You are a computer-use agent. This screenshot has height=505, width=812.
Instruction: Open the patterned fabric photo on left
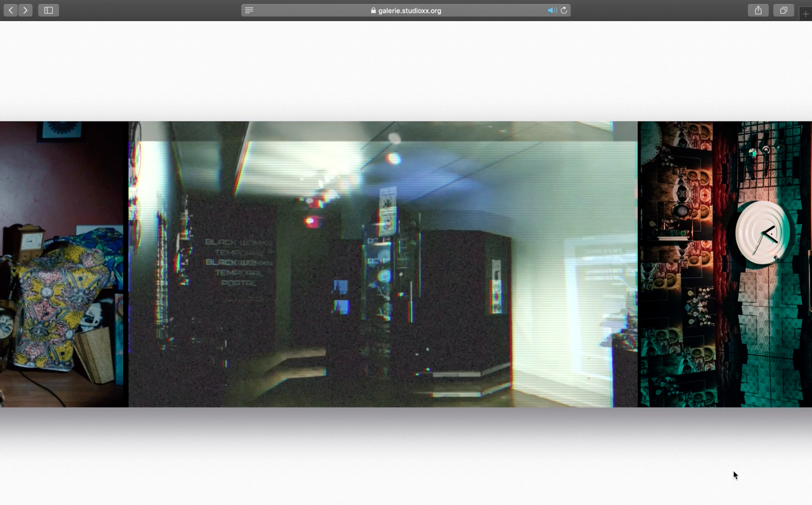coord(62,264)
